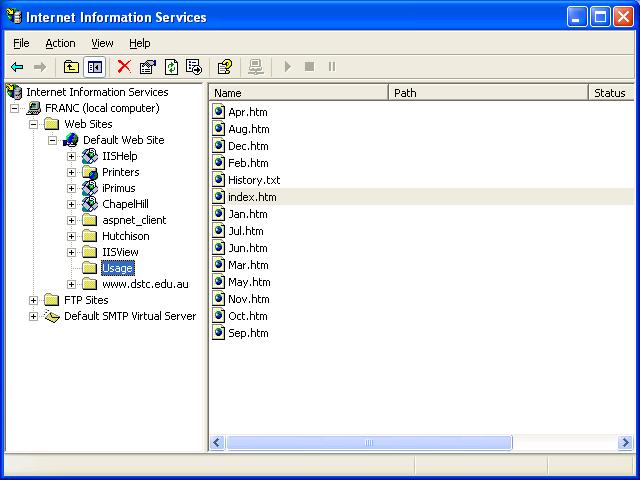This screenshot has width=640, height=480.
Task: Open Properties from the toolbar
Action: [148, 67]
